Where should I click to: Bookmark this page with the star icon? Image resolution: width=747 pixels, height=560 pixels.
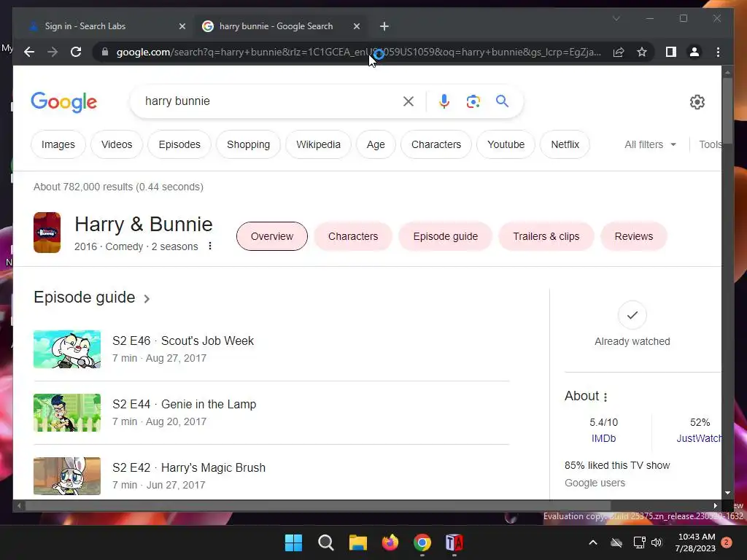point(642,52)
